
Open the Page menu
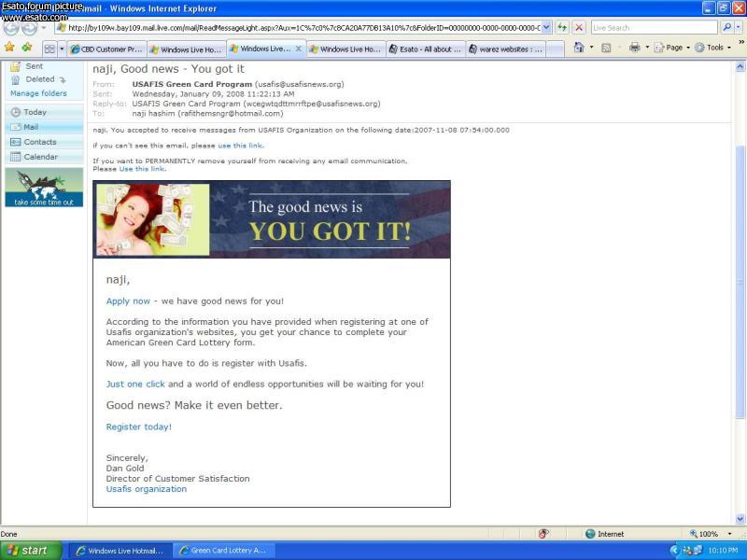coord(672,48)
